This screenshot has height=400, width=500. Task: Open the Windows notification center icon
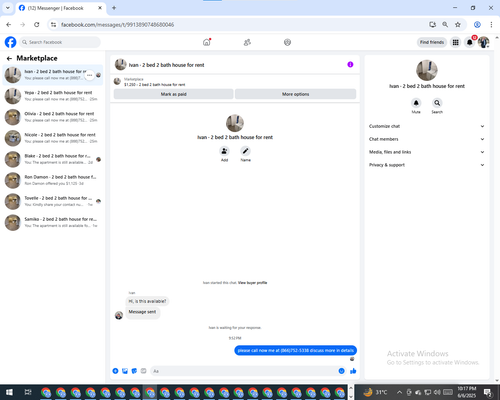pyautogui.click(x=488, y=392)
